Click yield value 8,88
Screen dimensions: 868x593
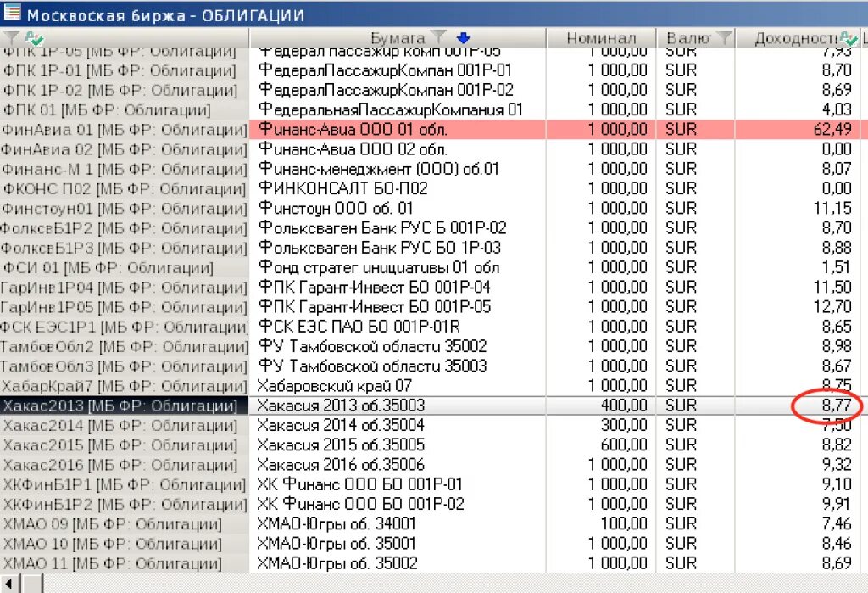click(x=837, y=248)
